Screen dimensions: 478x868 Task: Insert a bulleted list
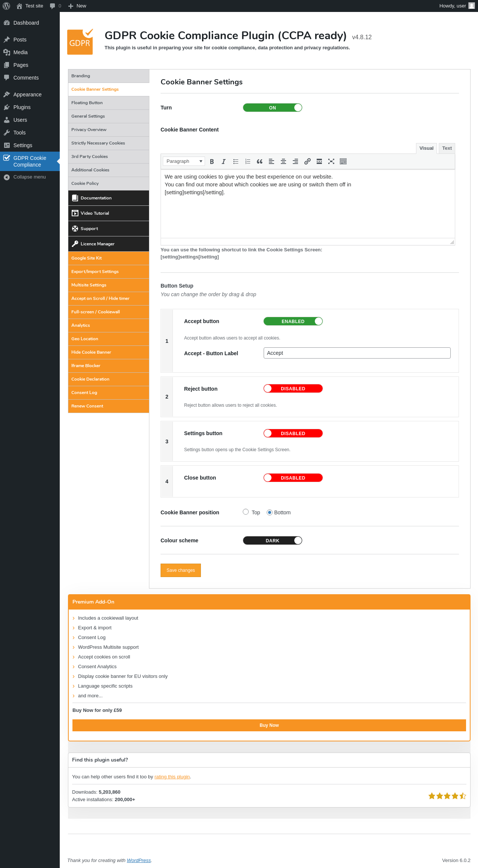pyautogui.click(x=236, y=161)
